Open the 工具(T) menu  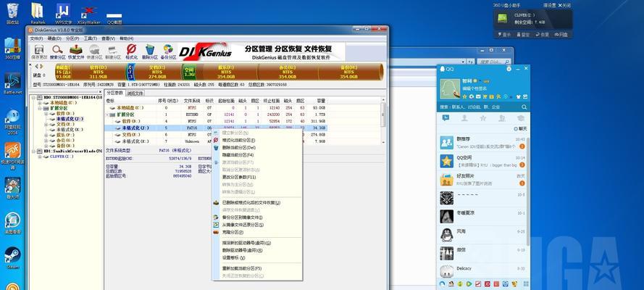pyautogui.click(x=91, y=38)
